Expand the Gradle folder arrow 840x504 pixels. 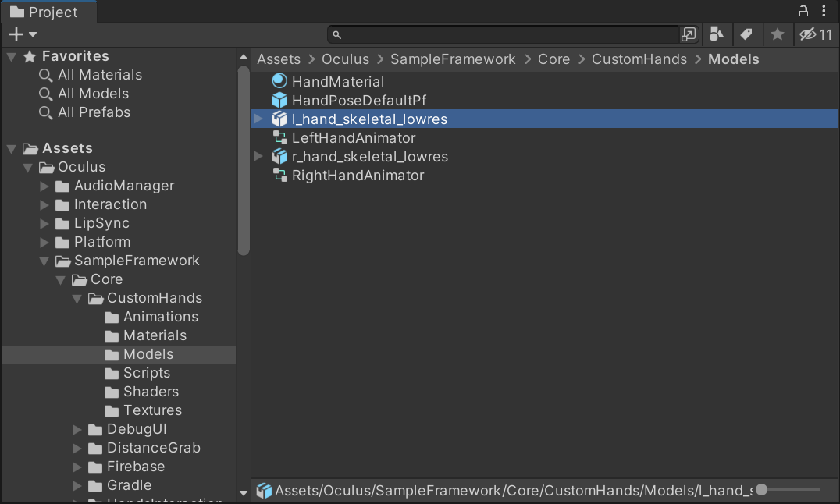[77, 486]
